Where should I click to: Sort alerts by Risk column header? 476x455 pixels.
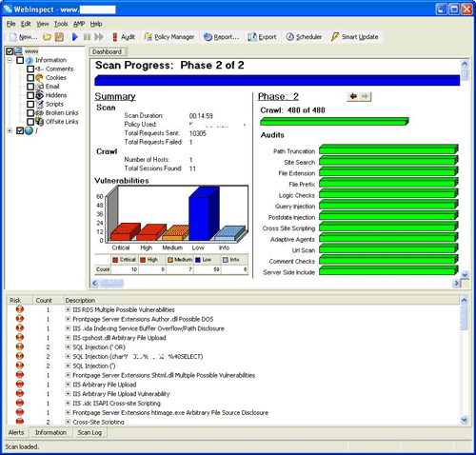click(20, 300)
